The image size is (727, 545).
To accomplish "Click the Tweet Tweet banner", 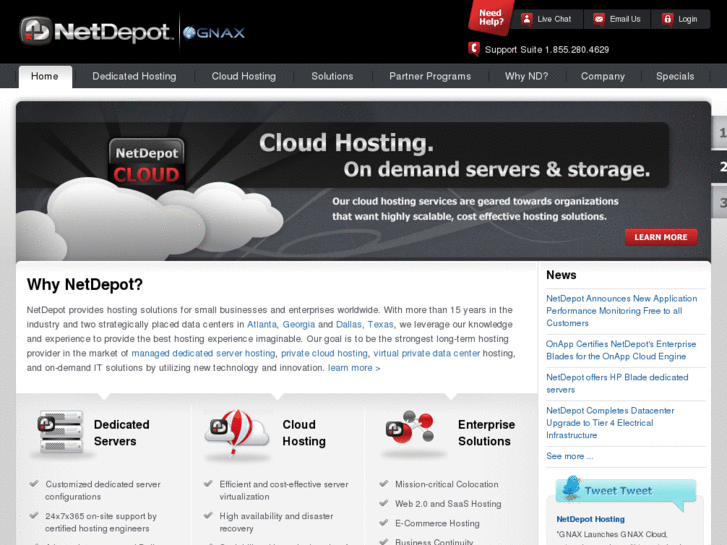I will click(625, 491).
